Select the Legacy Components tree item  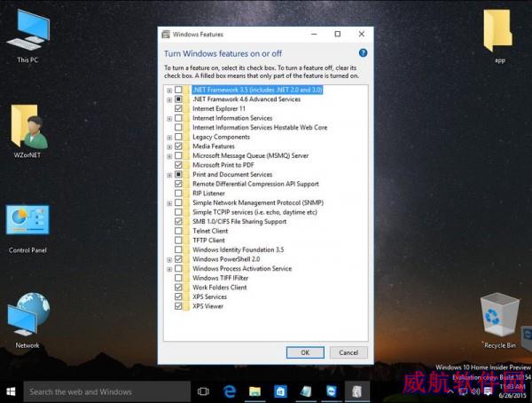pyautogui.click(x=221, y=137)
